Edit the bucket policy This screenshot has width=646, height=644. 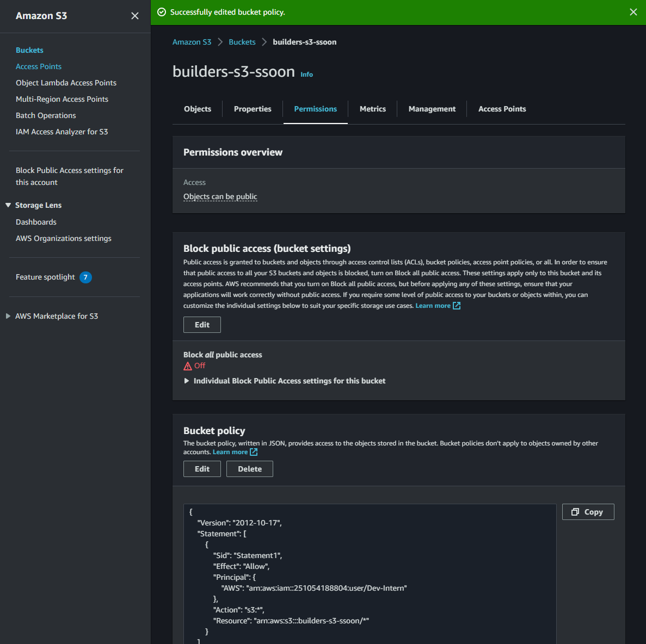[x=202, y=469]
